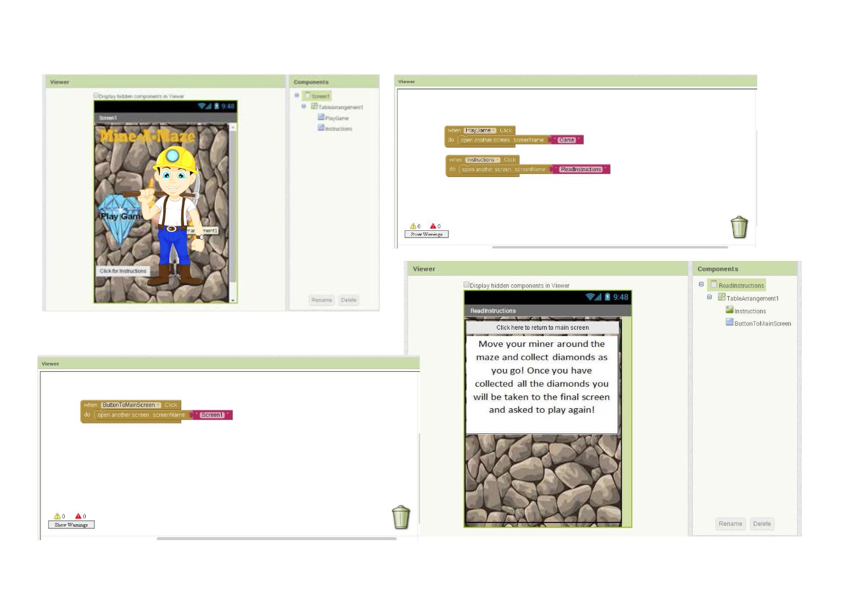This screenshot has height=614, width=868.
Task: Click the 'Game' text block
Action: pos(567,140)
